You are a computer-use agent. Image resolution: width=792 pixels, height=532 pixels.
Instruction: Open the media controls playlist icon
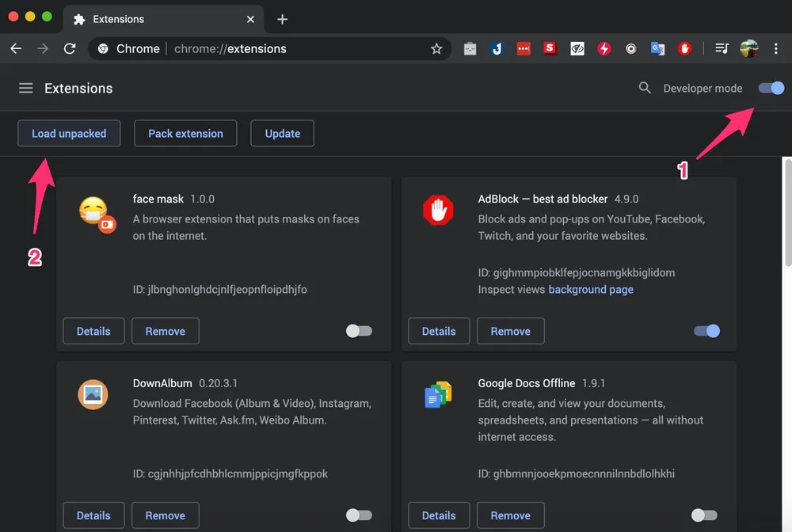tap(722, 49)
